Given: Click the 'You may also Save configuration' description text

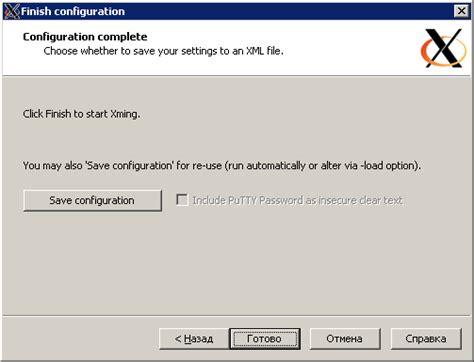Looking at the screenshot, I should coord(222,166).
